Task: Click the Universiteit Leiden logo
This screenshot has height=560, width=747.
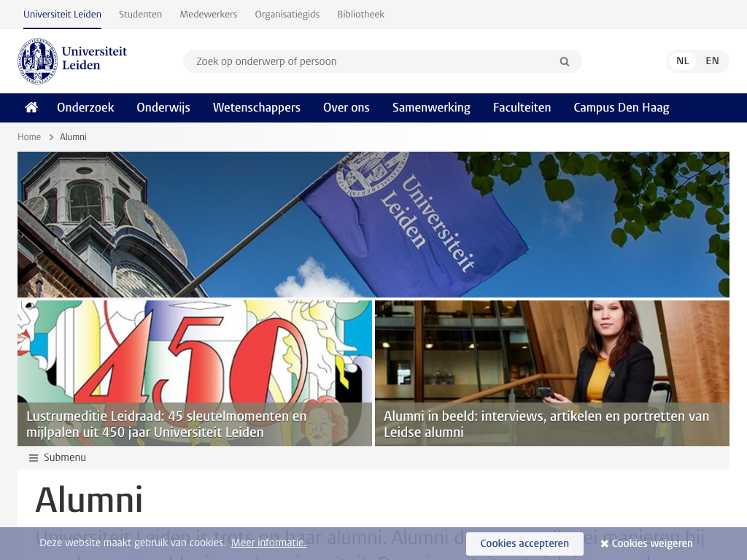Action: tap(73, 61)
